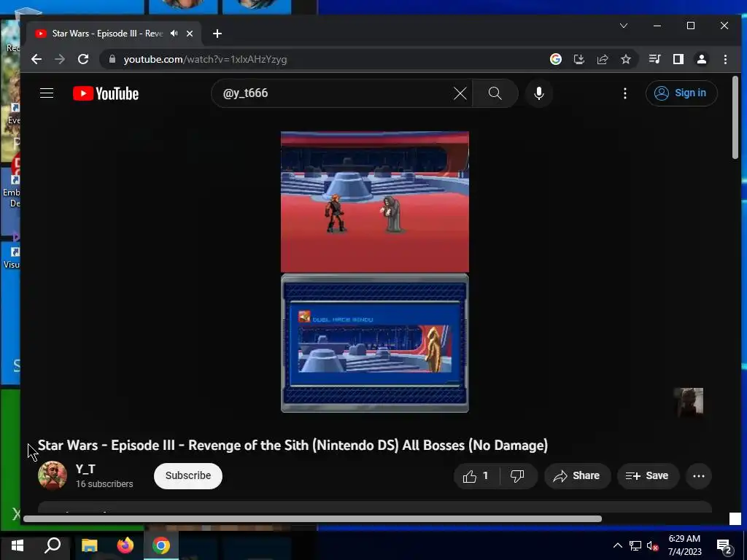This screenshot has height=560, width=747.
Task: Open YouTube settings three-dot menu
Action: 625,93
